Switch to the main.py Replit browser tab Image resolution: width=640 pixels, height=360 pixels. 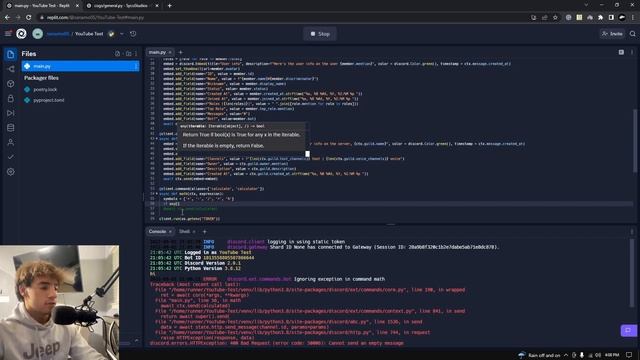43,6
